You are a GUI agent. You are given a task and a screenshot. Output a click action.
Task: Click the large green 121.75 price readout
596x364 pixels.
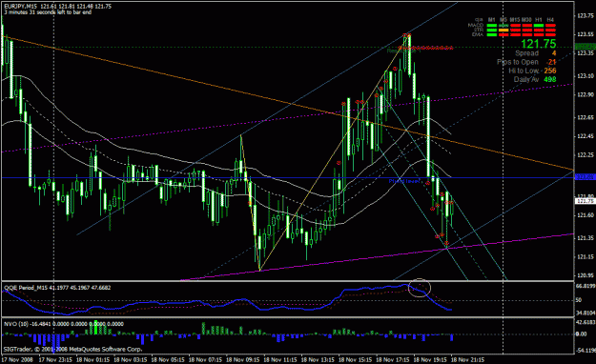(x=539, y=44)
